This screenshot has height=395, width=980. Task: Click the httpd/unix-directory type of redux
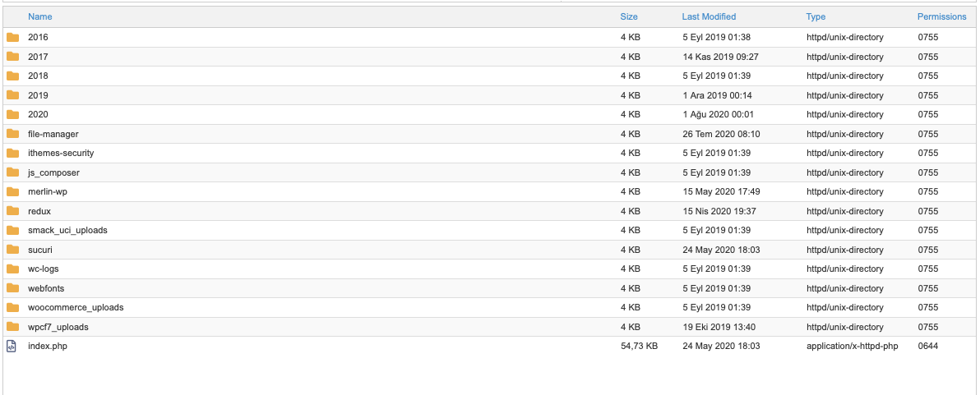pos(845,211)
